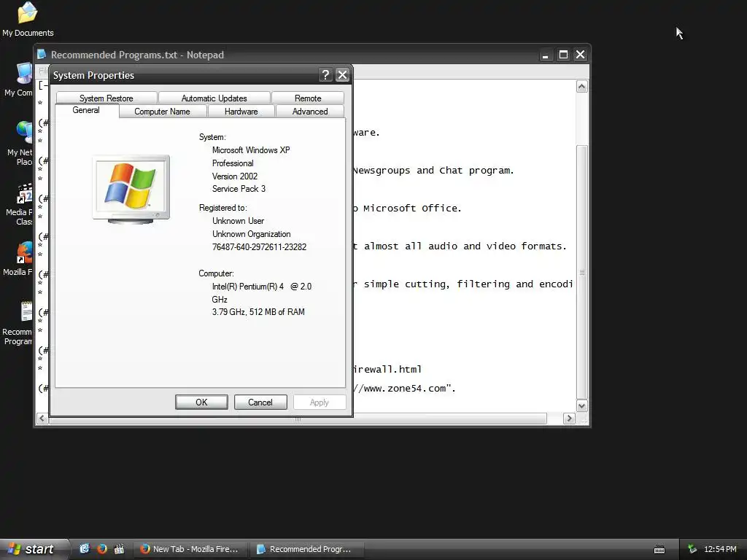Open the Start menu
The image size is (747, 560).
[34, 549]
